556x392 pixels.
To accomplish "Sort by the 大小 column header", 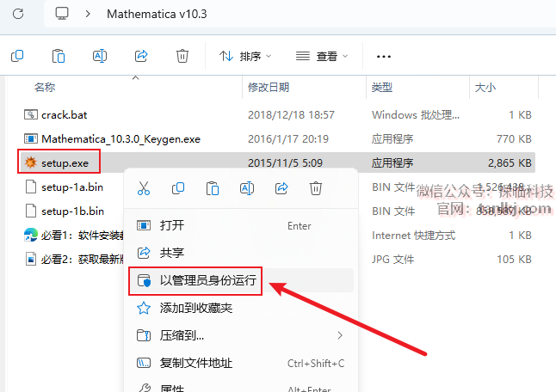I will tap(485, 87).
